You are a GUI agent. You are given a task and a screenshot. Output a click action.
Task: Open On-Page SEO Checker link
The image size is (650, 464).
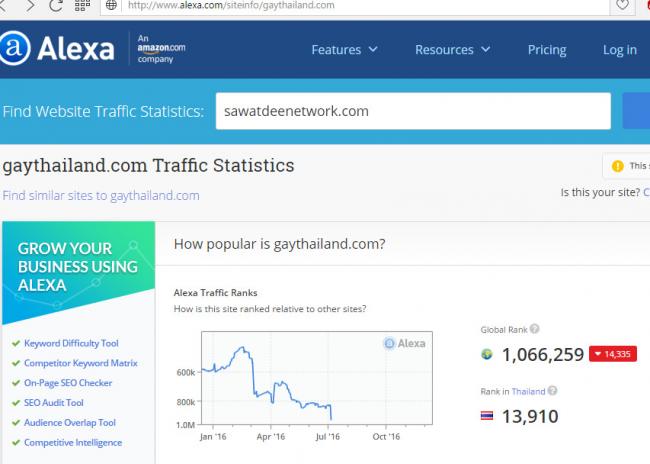[x=68, y=383]
